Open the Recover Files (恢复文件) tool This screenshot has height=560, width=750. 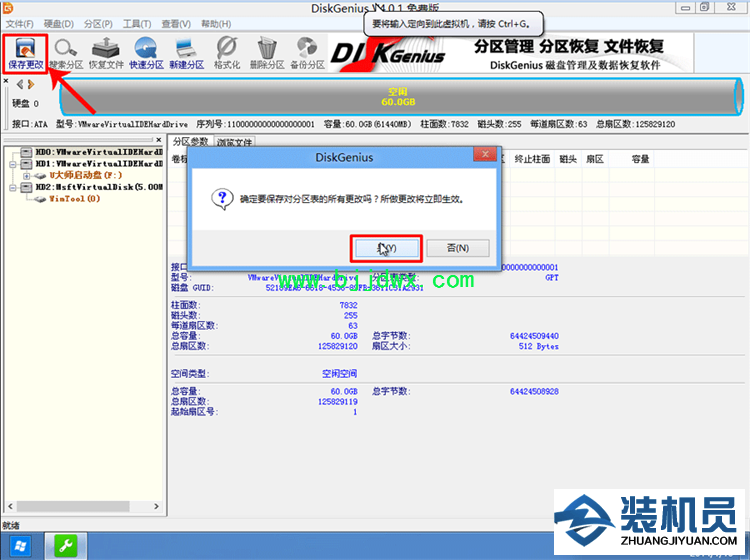click(106, 52)
